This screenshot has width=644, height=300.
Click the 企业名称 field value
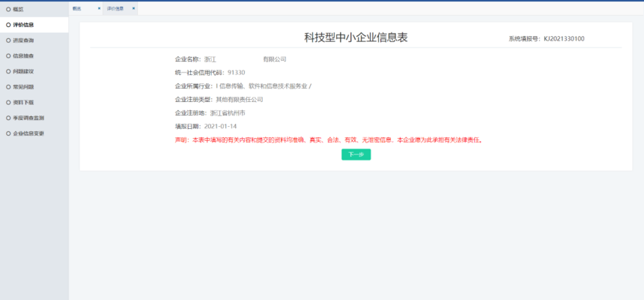(x=245, y=59)
